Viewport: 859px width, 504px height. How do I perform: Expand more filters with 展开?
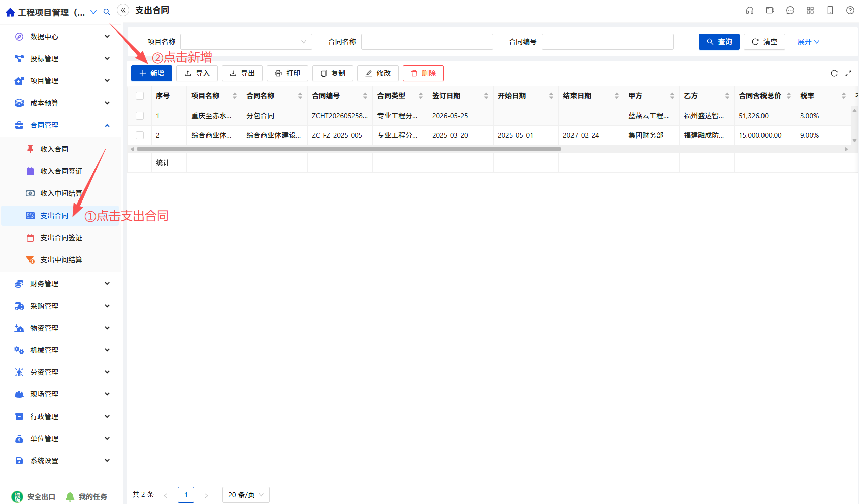(x=808, y=42)
